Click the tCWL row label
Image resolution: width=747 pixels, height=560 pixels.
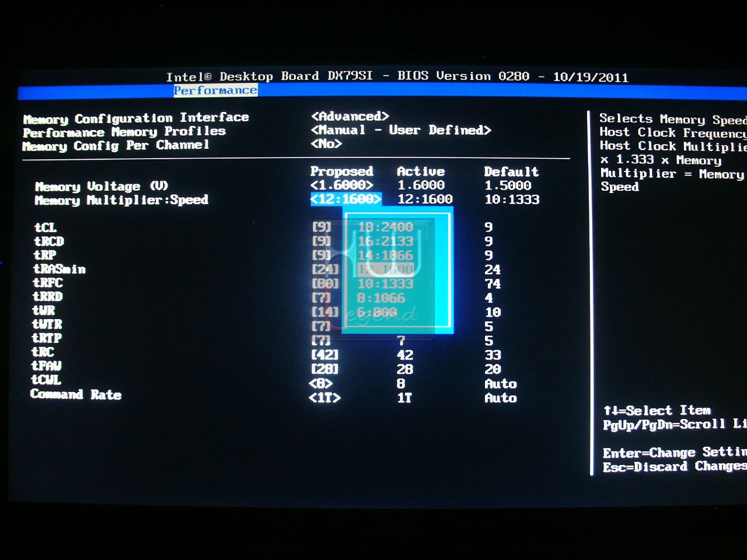(46, 380)
